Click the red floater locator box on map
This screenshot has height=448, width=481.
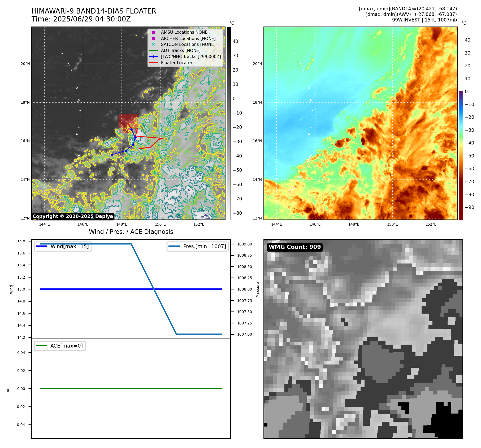tap(128, 123)
